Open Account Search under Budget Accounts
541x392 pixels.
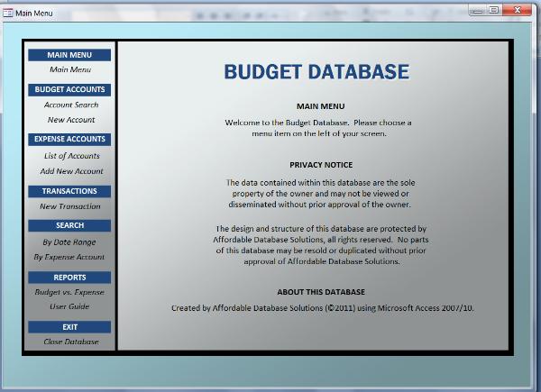[x=69, y=105]
